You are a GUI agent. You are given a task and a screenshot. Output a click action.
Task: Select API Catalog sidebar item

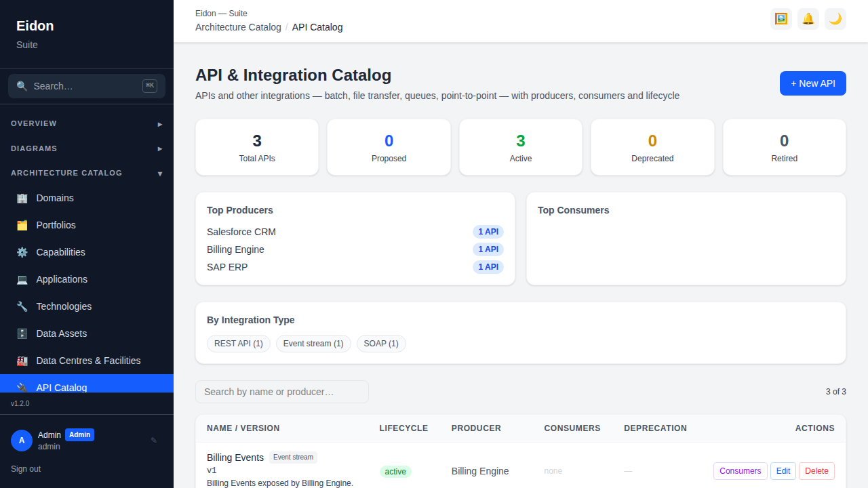click(x=87, y=384)
